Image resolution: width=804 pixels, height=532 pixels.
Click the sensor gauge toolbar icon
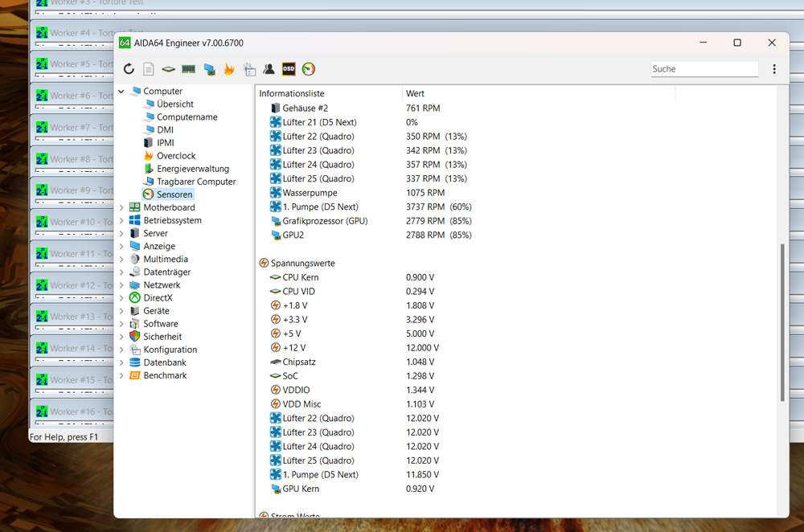click(308, 68)
